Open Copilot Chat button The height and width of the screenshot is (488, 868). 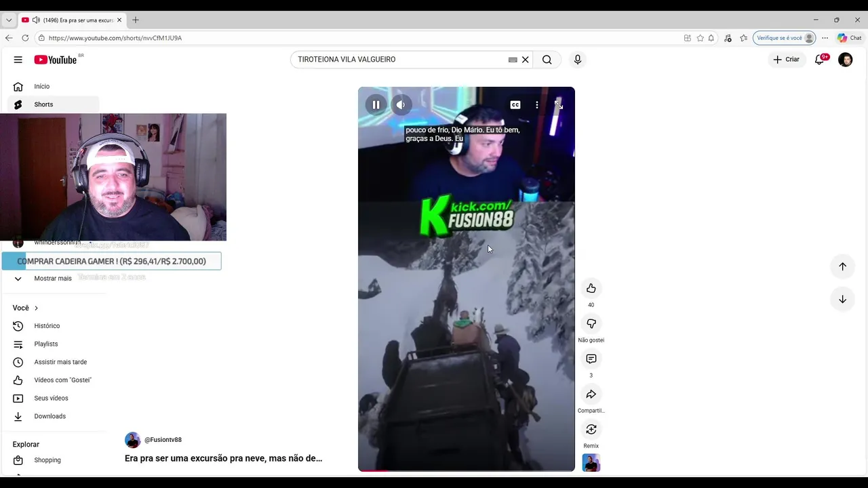click(x=849, y=38)
